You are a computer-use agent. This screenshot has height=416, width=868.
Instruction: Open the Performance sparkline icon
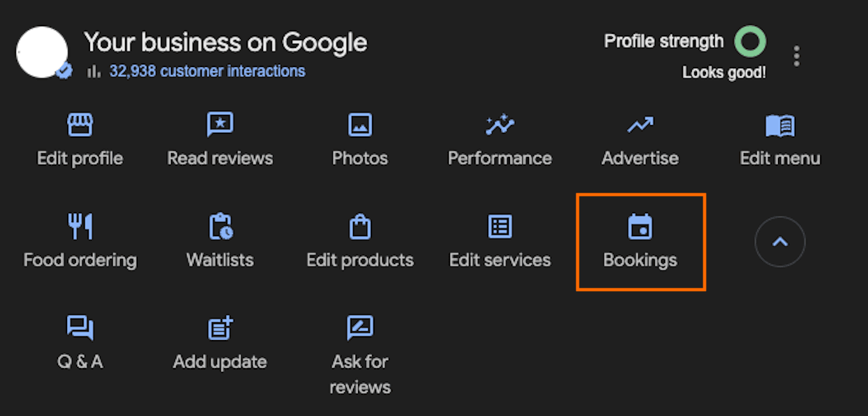click(x=500, y=124)
